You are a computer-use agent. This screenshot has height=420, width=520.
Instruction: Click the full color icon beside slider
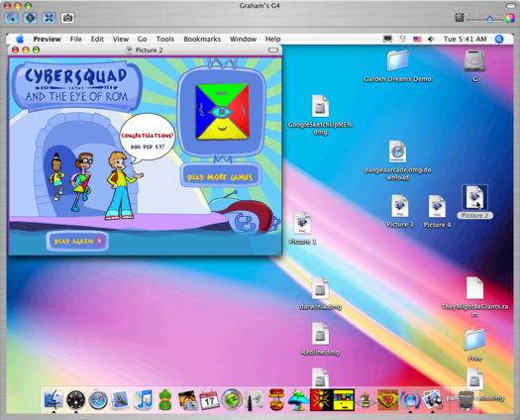[510, 18]
